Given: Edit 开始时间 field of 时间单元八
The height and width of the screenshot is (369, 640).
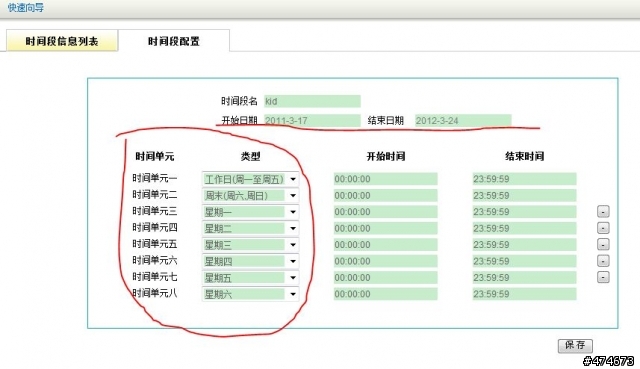Looking at the screenshot, I should pos(385,294).
